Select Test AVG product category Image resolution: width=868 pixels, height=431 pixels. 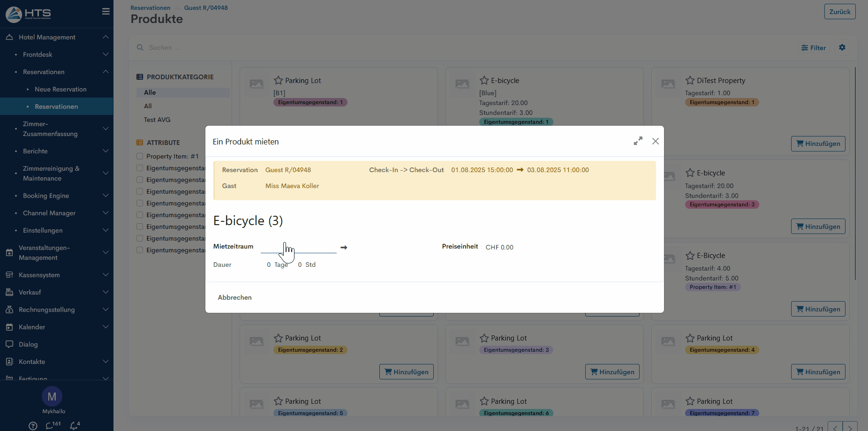tap(157, 120)
